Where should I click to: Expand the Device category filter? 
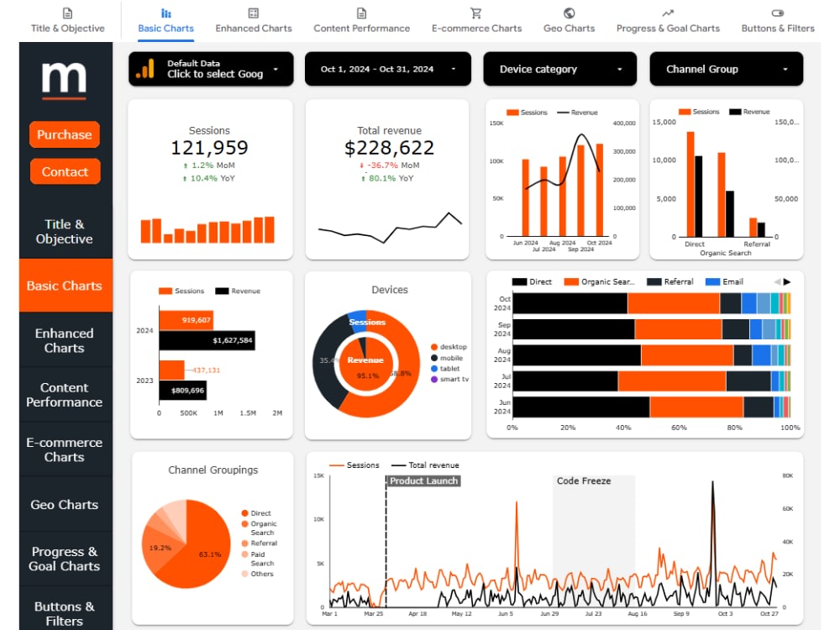click(559, 69)
